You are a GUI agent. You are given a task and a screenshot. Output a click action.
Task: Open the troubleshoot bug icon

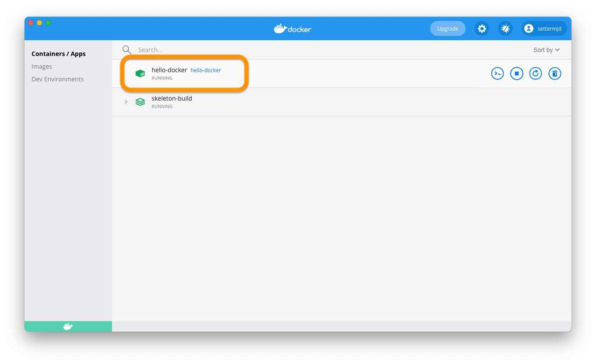tap(505, 29)
